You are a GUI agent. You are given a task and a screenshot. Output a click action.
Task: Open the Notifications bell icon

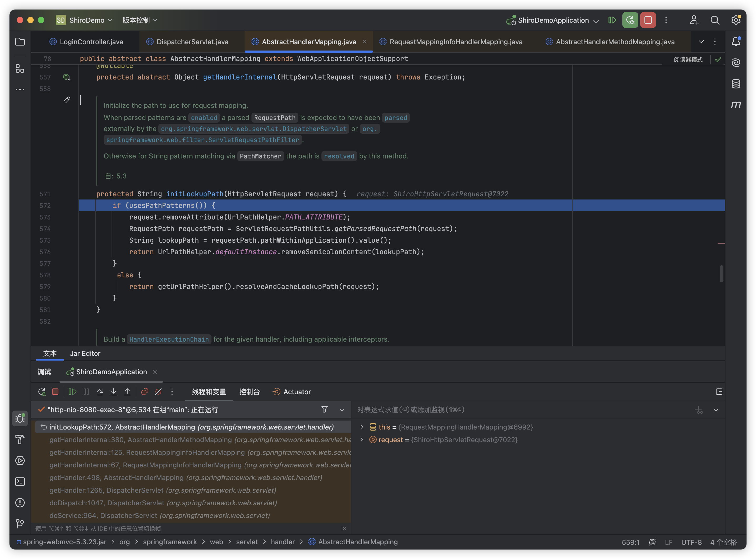tap(736, 42)
